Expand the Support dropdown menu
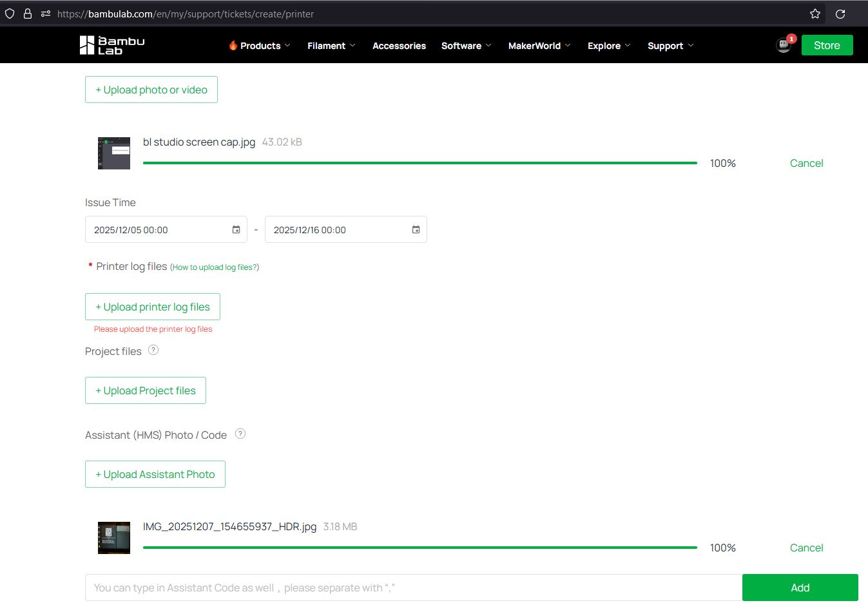Viewport: 868px width, 612px height. (670, 46)
